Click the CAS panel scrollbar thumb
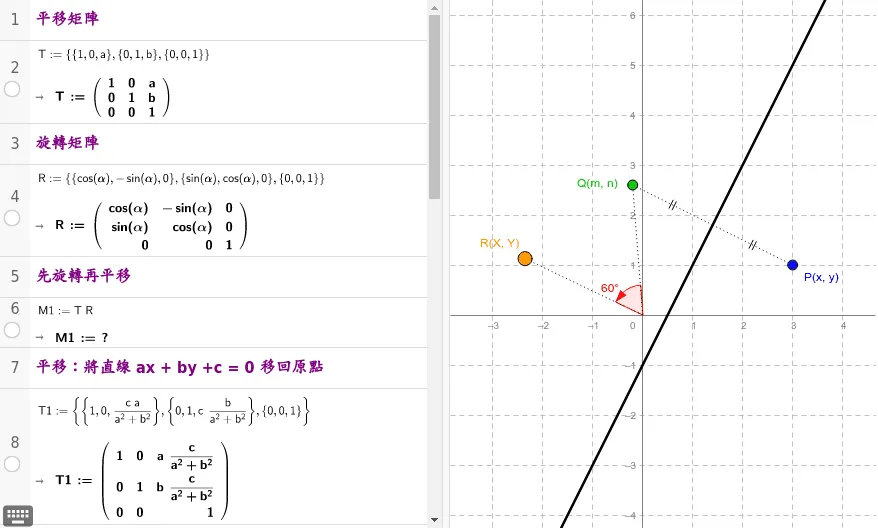 [x=435, y=106]
